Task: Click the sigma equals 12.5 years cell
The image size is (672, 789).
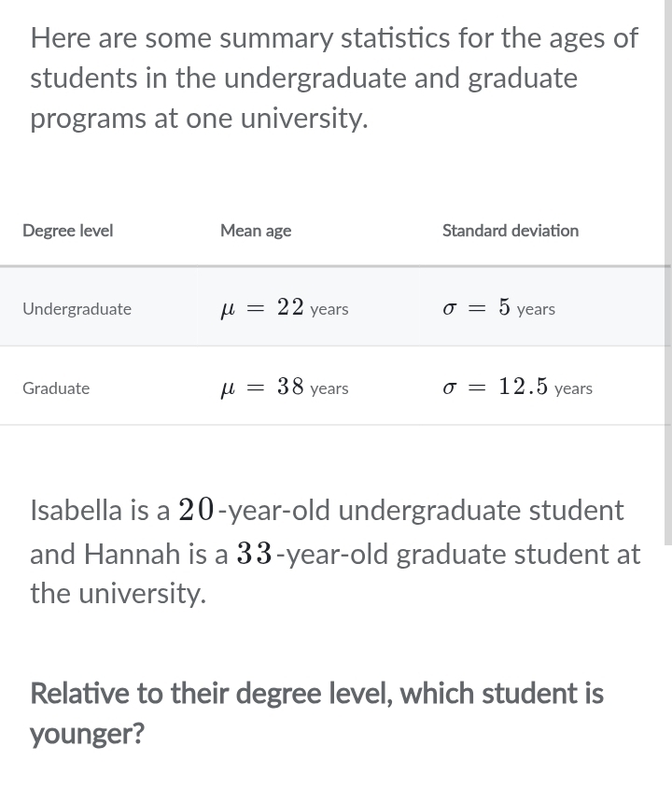Action: pyautogui.click(x=518, y=387)
